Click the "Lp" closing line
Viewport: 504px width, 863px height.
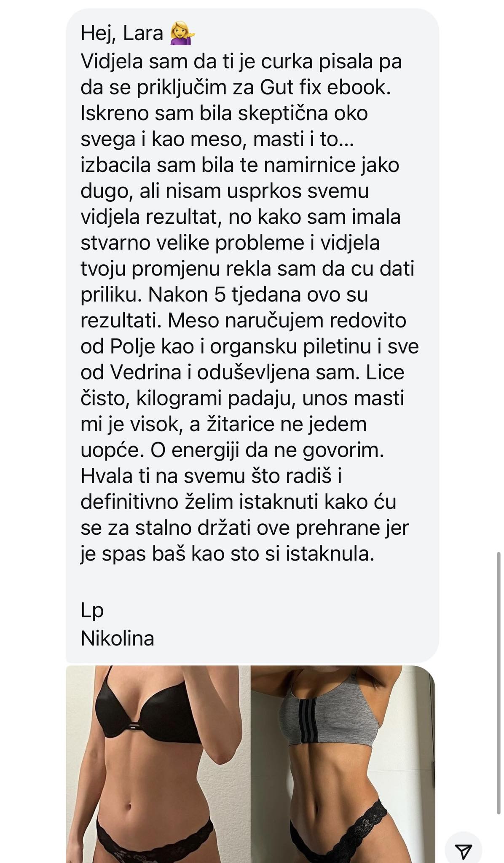[92, 610]
